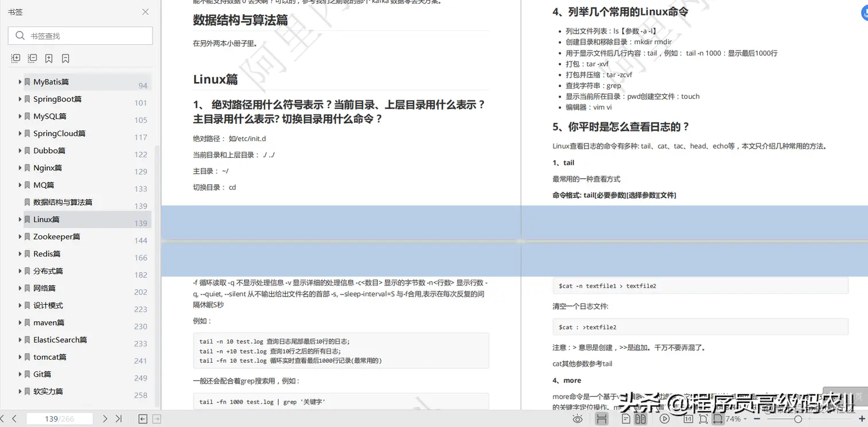Expand the Dubbo篇 bookmark
The image size is (868, 427).
(20, 151)
